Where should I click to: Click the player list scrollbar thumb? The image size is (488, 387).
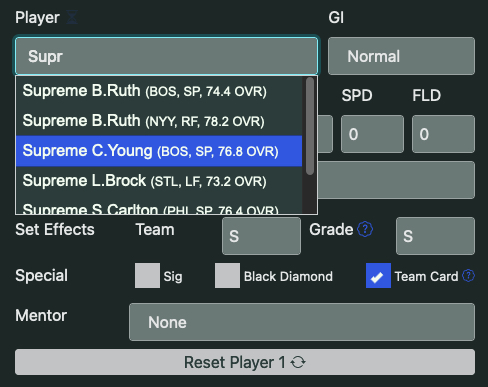click(x=310, y=126)
